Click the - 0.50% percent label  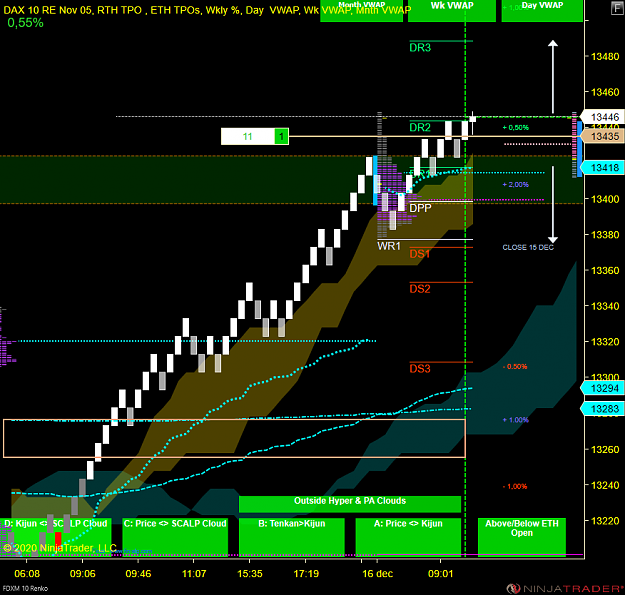[x=515, y=367]
